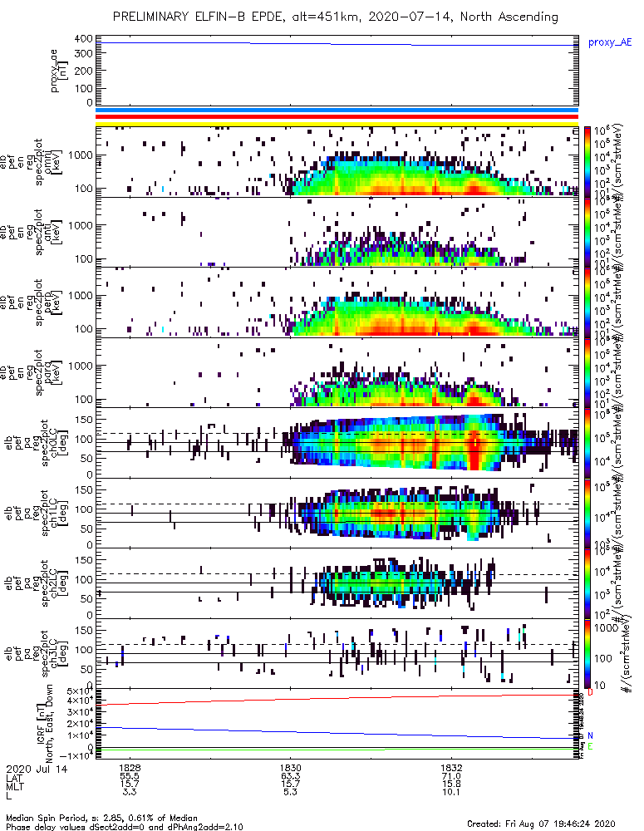The width and height of the screenshot is (644, 831).
Task: Click the "MLT" row label
Action: (15, 786)
